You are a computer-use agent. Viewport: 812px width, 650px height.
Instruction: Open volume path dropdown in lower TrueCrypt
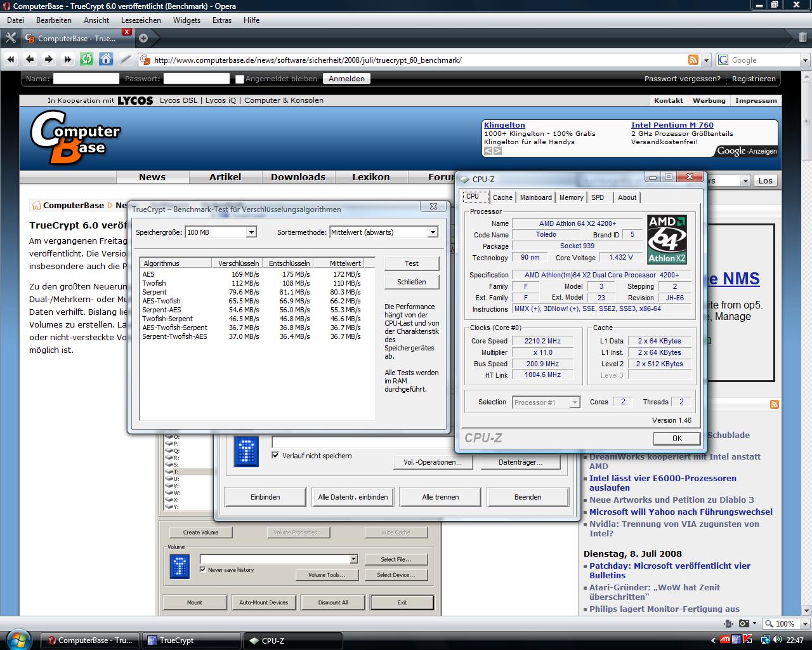[x=353, y=559]
